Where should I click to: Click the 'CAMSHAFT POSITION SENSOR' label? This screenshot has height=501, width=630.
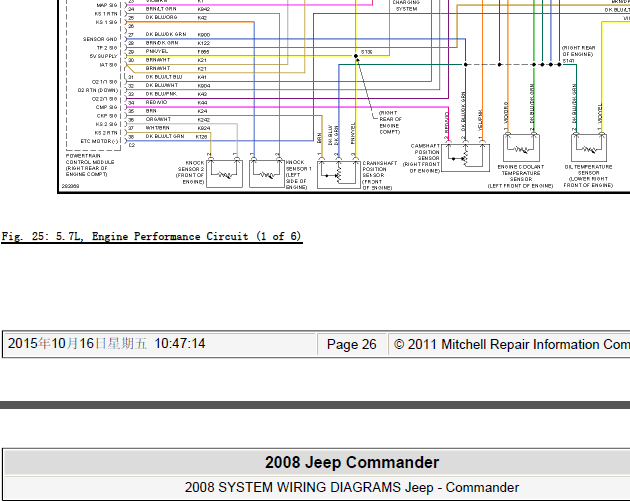pyautogui.click(x=425, y=152)
